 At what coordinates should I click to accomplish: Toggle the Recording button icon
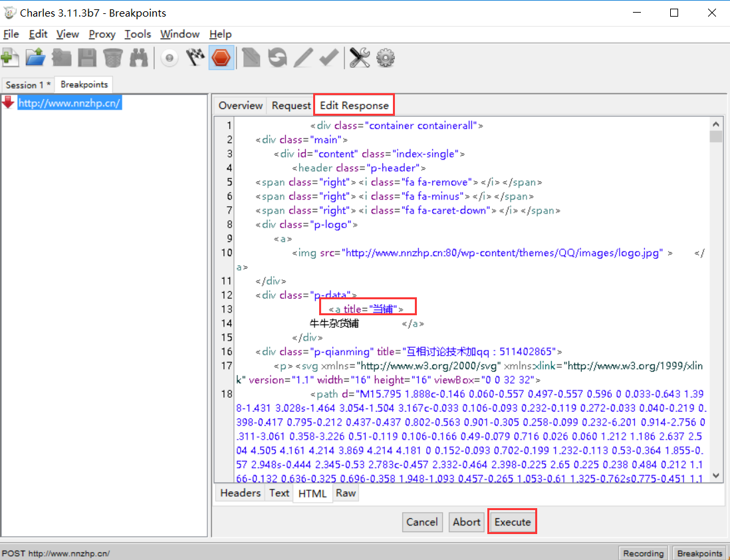click(x=170, y=58)
